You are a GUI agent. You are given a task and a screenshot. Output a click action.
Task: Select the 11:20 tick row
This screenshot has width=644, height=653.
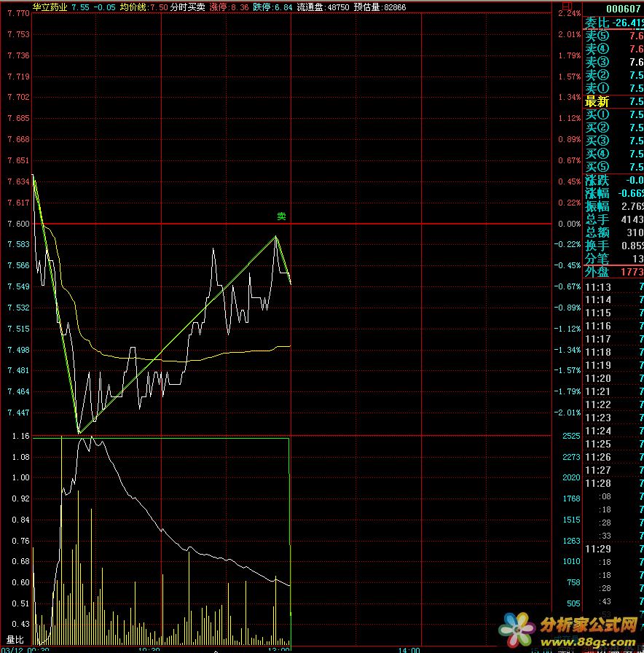click(613, 378)
